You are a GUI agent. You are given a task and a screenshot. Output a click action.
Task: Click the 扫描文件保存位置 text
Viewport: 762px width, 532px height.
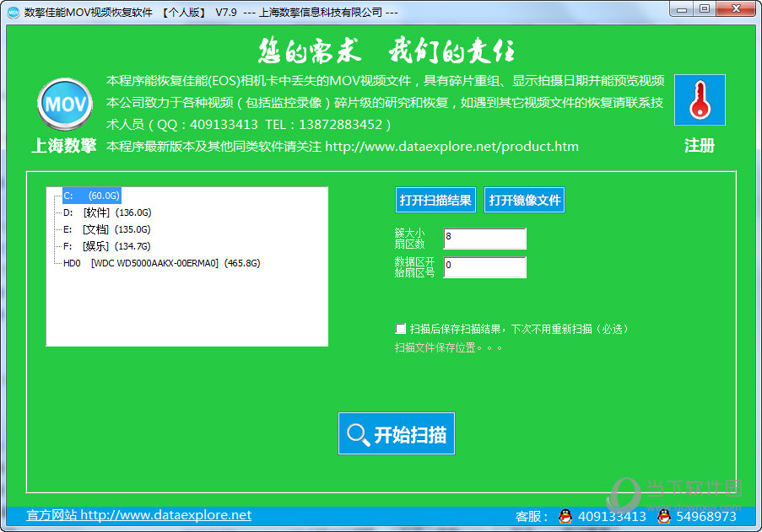(x=448, y=347)
